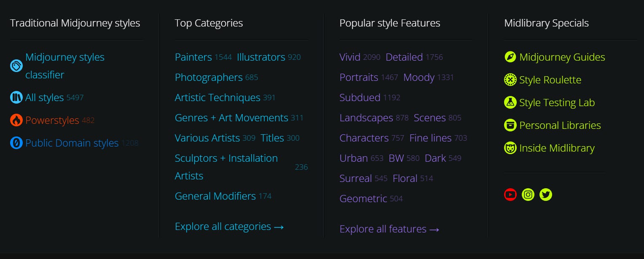Select the Scenes style feature
Screen dimensions: 644x259
coord(430,118)
